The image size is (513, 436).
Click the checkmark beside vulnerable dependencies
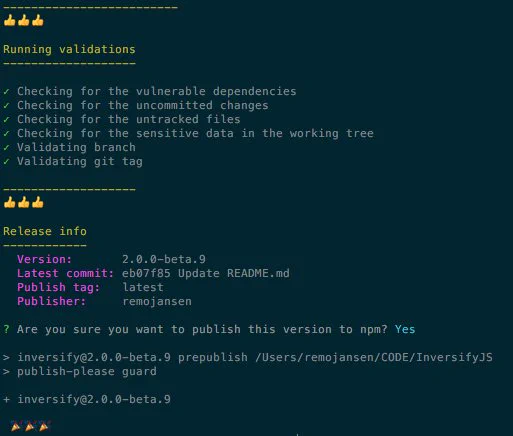coord(6,91)
